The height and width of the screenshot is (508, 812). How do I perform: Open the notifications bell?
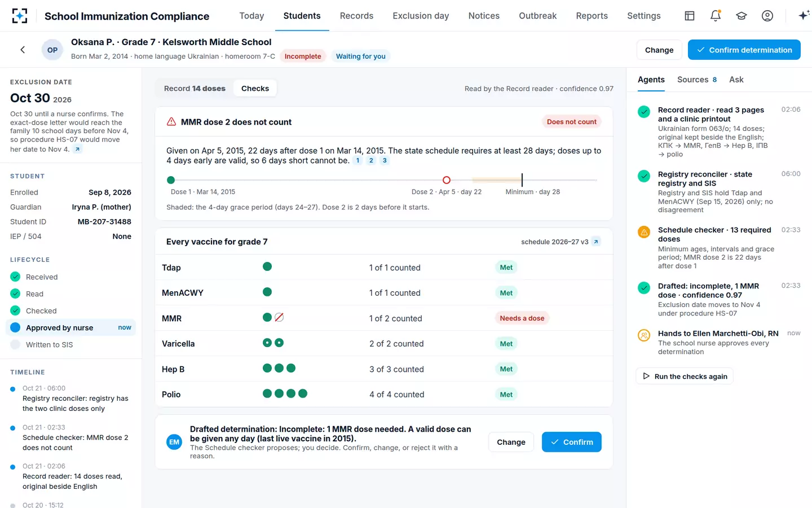(x=716, y=16)
